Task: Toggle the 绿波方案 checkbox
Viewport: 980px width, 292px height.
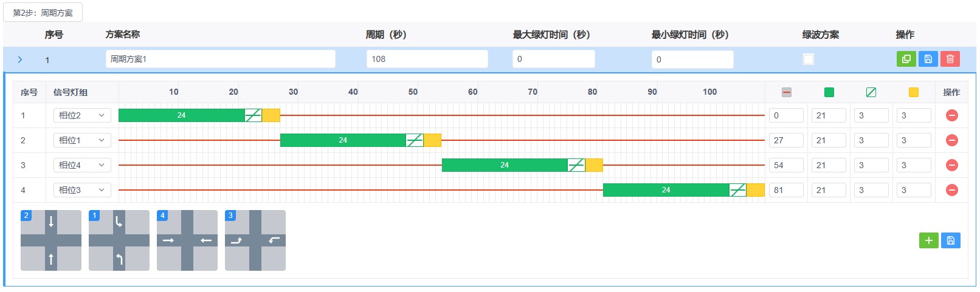Action: [809, 59]
